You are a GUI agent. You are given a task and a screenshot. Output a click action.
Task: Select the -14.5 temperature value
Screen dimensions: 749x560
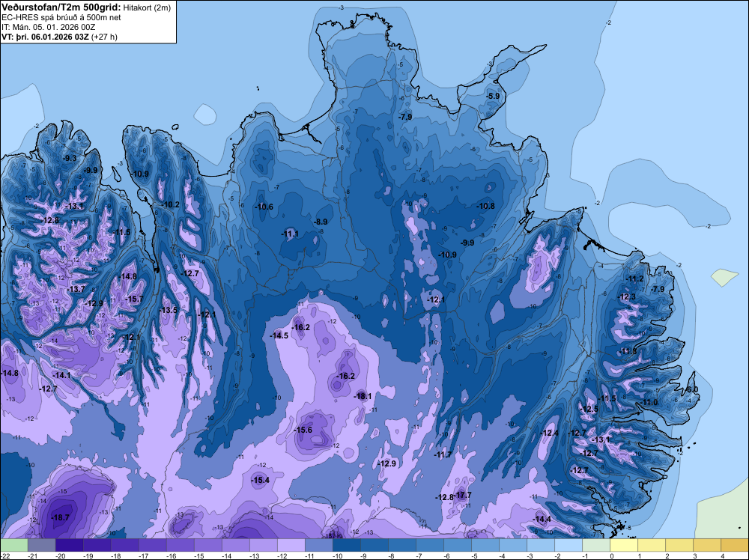(279, 335)
